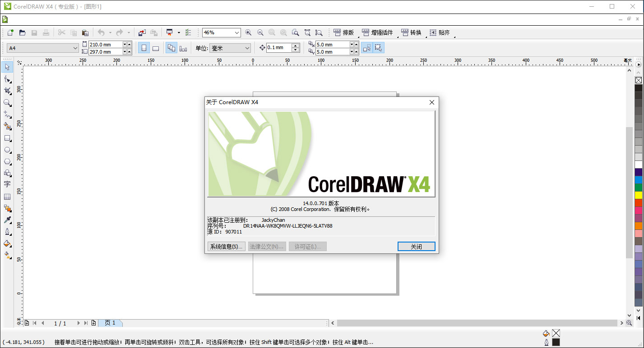Click the 系统信息(S) button in the dialog
Screen dimensions: 644x348
[226, 246]
